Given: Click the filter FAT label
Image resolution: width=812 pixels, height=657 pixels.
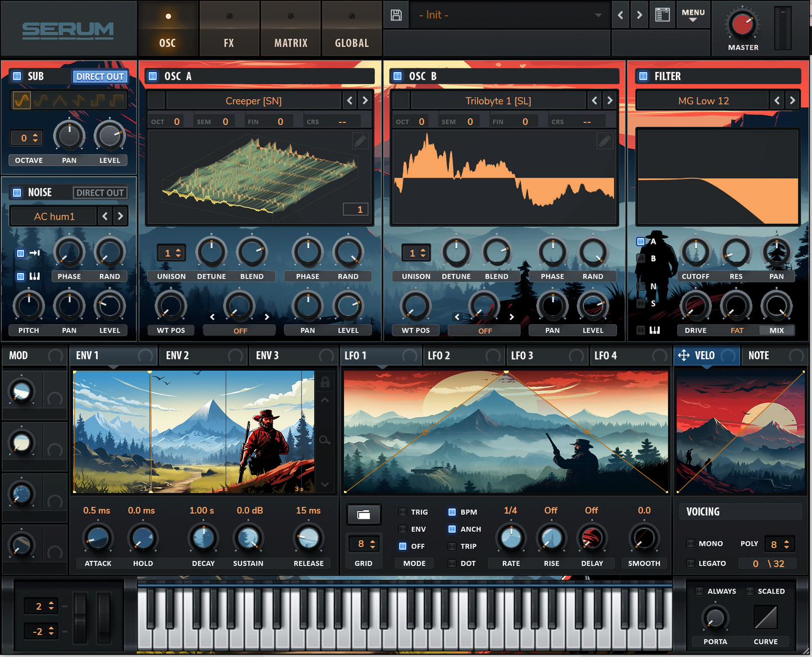Looking at the screenshot, I should pos(737,330).
